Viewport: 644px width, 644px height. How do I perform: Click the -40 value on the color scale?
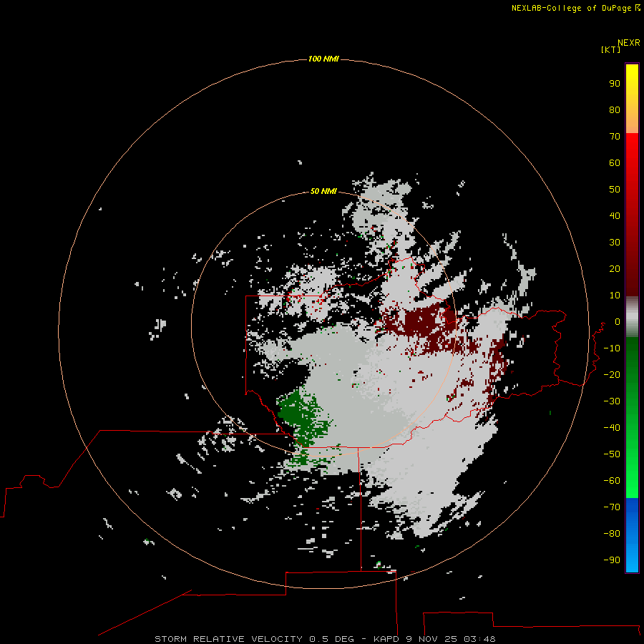(x=612, y=428)
